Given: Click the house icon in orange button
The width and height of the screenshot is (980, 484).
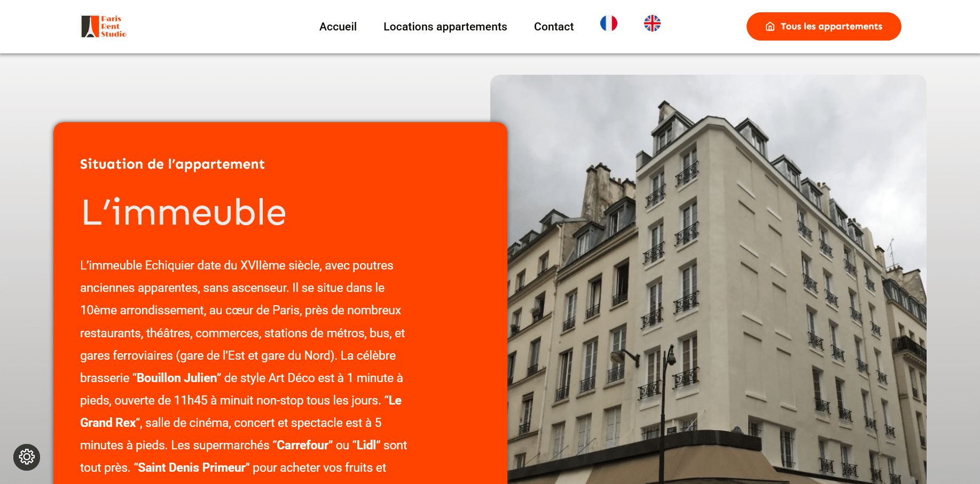Looking at the screenshot, I should pos(770,27).
